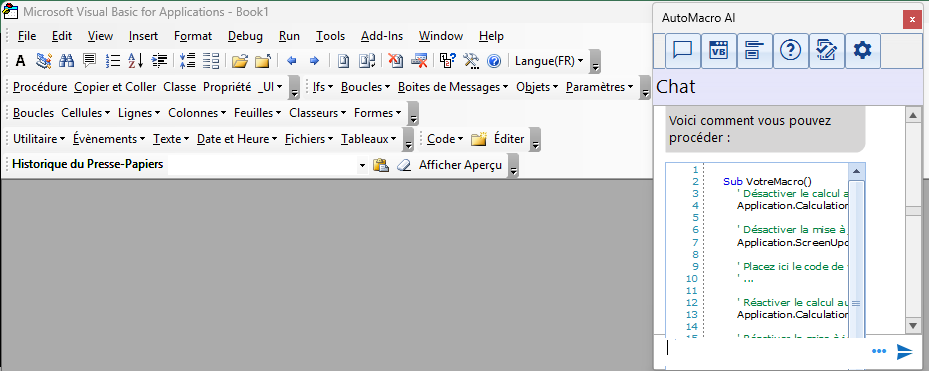Click the A-Z sort icon
The height and width of the screenshot is (371, 929).
point(136,60)
